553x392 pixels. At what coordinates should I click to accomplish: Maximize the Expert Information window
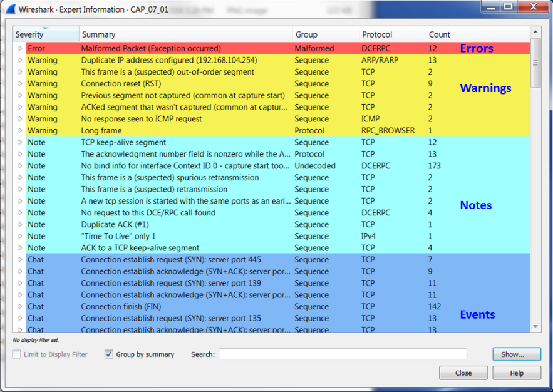[508, 6]
